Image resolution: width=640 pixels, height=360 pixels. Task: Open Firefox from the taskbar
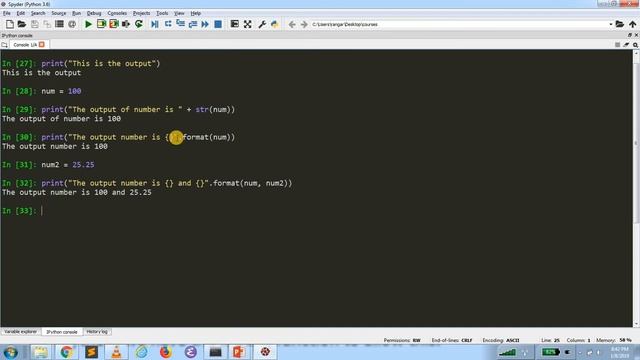pos(165,352)
